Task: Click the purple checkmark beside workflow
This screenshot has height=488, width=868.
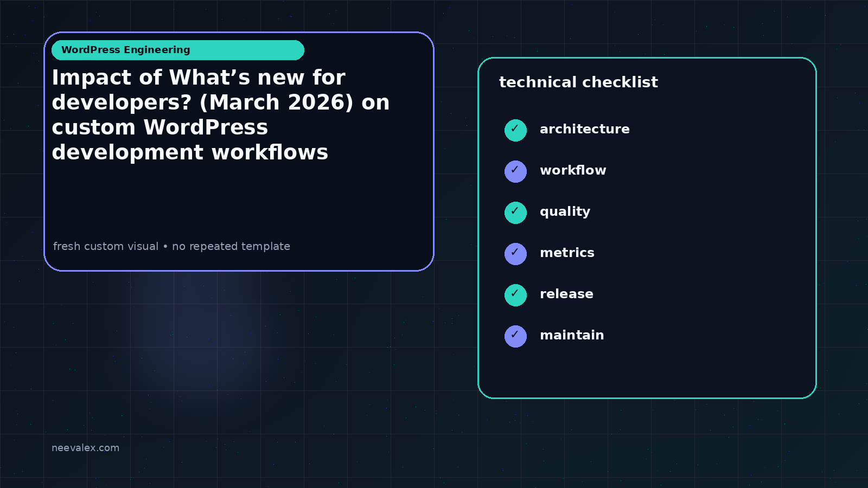Action: [515, 171]
